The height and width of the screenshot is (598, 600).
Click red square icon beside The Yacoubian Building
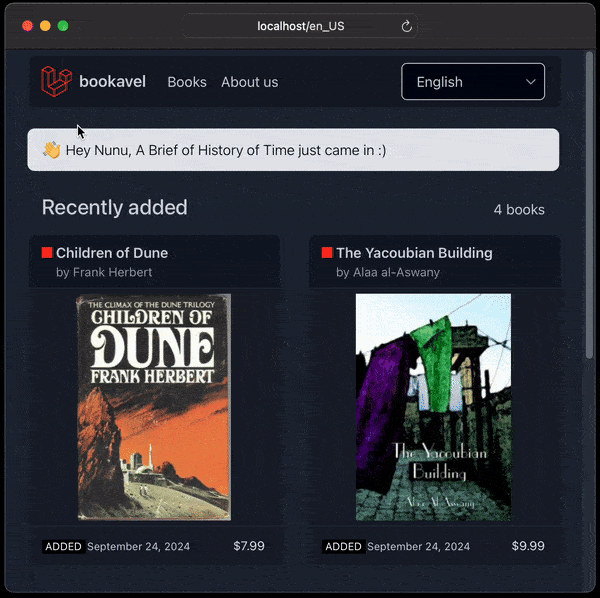click(x=327, y=253)
